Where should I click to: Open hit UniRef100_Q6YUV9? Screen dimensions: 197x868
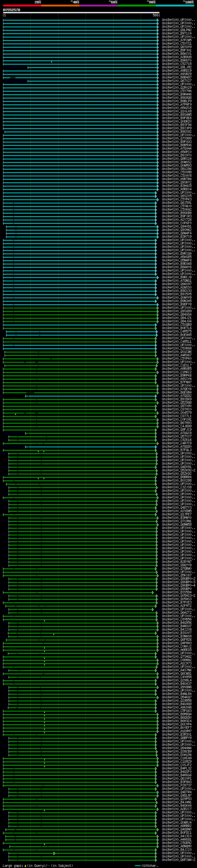pos(177,47)
